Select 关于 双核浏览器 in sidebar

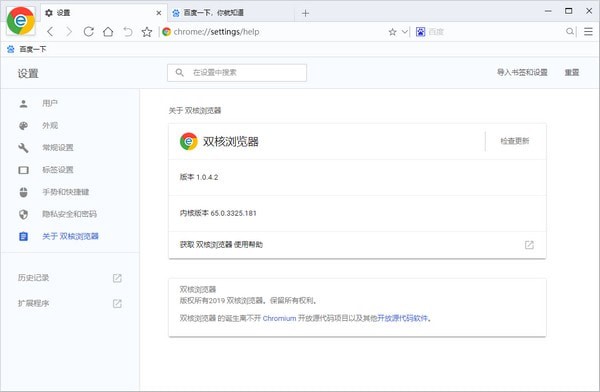(70, 236)
